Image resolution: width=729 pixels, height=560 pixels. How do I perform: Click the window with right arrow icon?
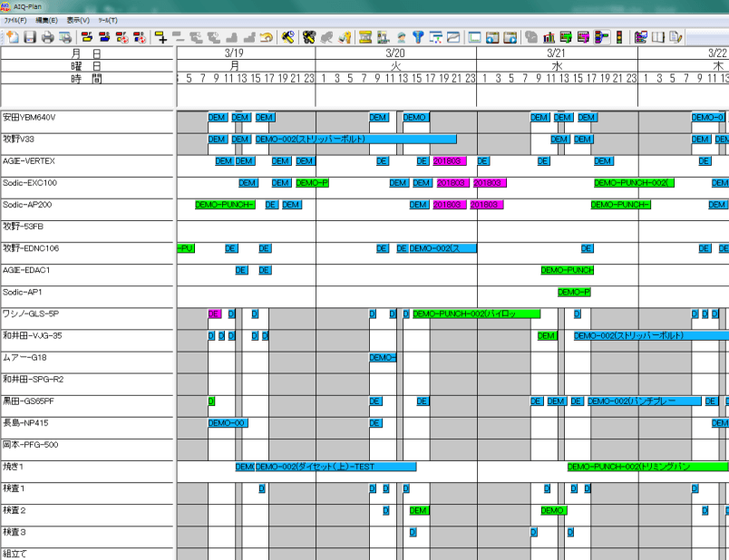[510, 37]
